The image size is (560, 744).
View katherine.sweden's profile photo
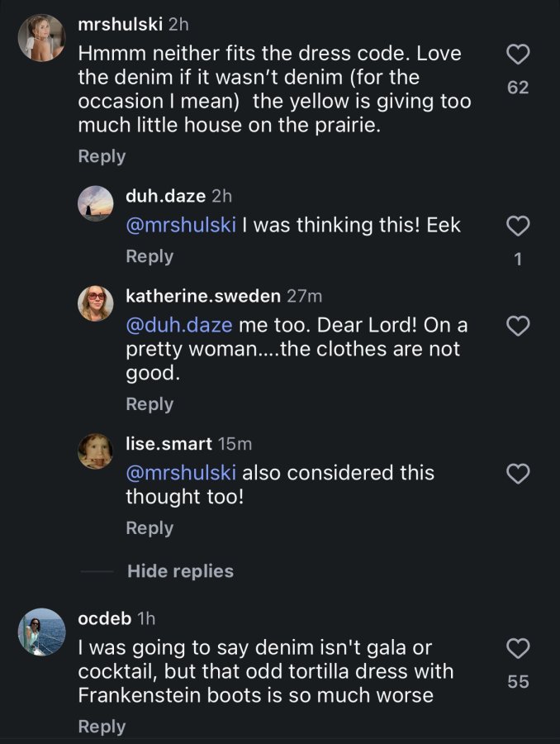pos(95,303)
